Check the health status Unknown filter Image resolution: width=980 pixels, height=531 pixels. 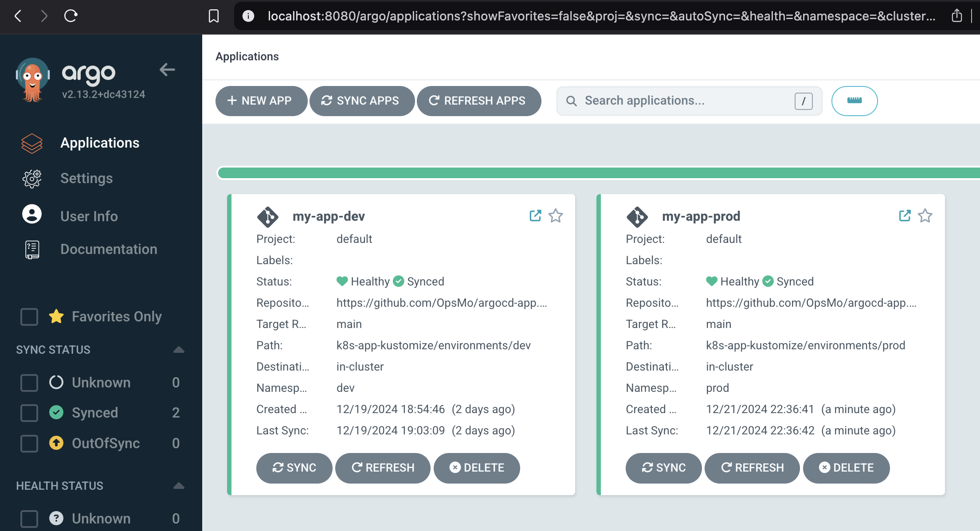(x=29, y=519)
